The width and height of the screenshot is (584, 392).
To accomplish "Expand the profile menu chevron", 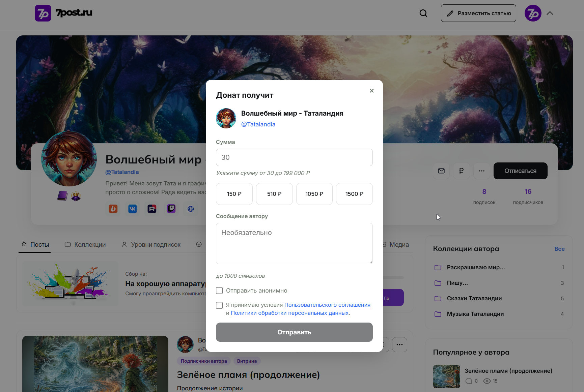I will [x=550, y=13].
